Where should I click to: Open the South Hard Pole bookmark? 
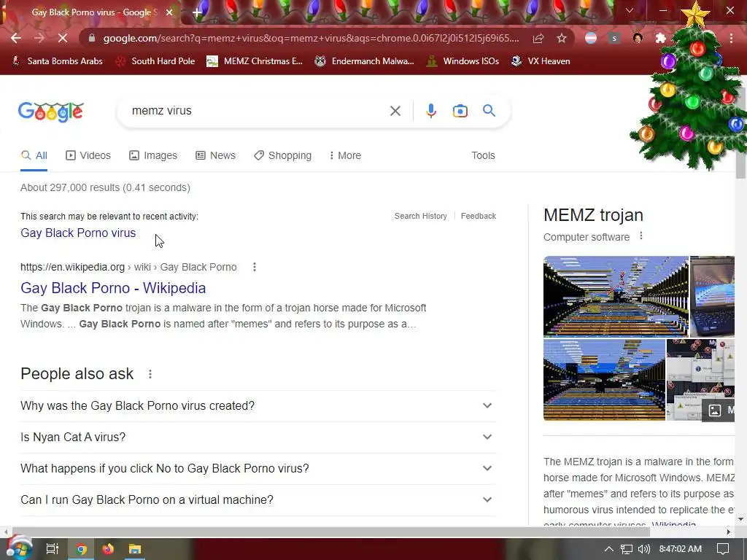click(155, 61)
